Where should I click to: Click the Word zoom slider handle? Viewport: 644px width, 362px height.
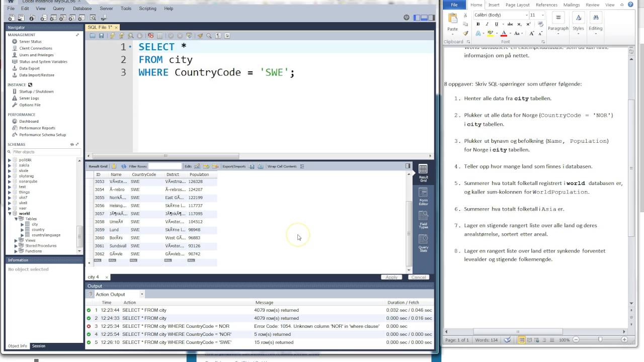pyautogui.click(x=600, y=340)
